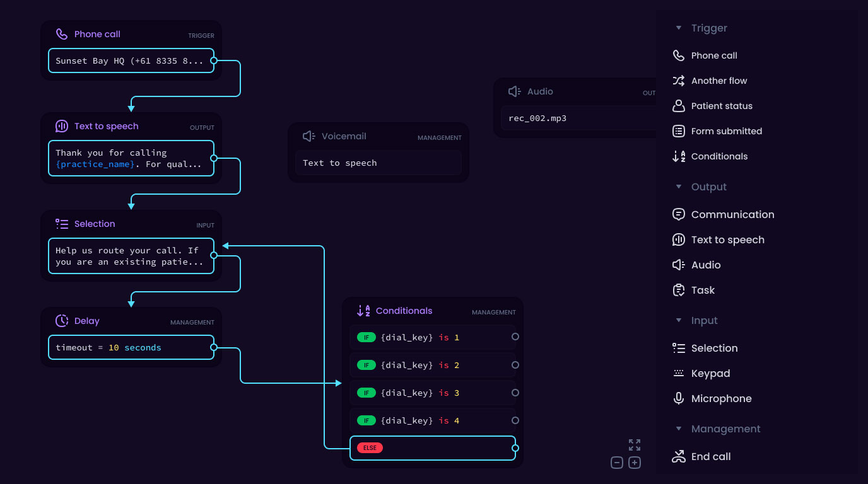Collapse the Trigger section
The width and height of the screenshot is (868, 484).
click(679, 28)
